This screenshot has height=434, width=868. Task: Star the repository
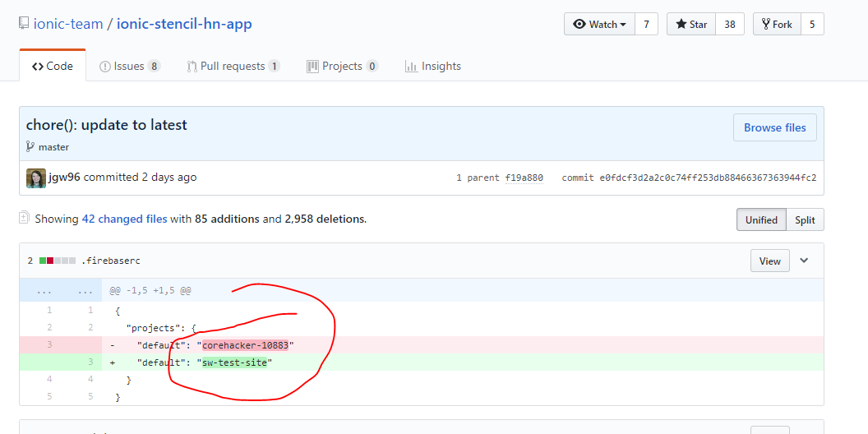coord(691,25)
